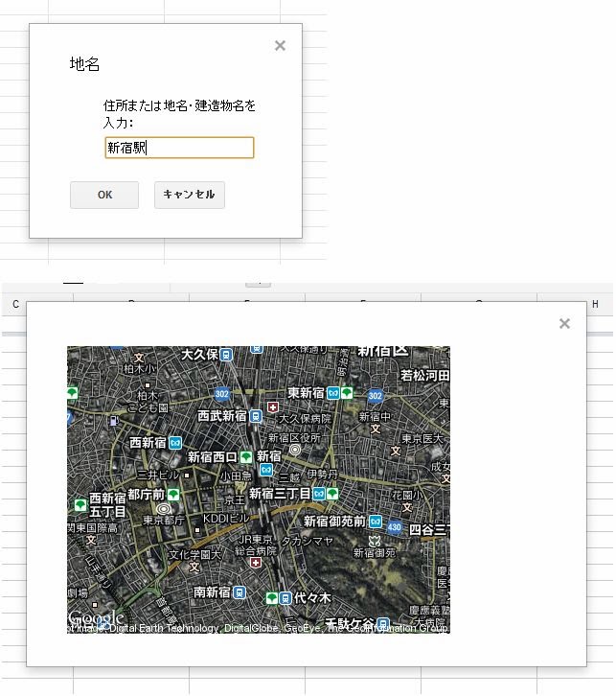Click the OK button in place-name dialog
Image resolution: width=616 pixels, height=696 pixels.
(x=104, y=195)
